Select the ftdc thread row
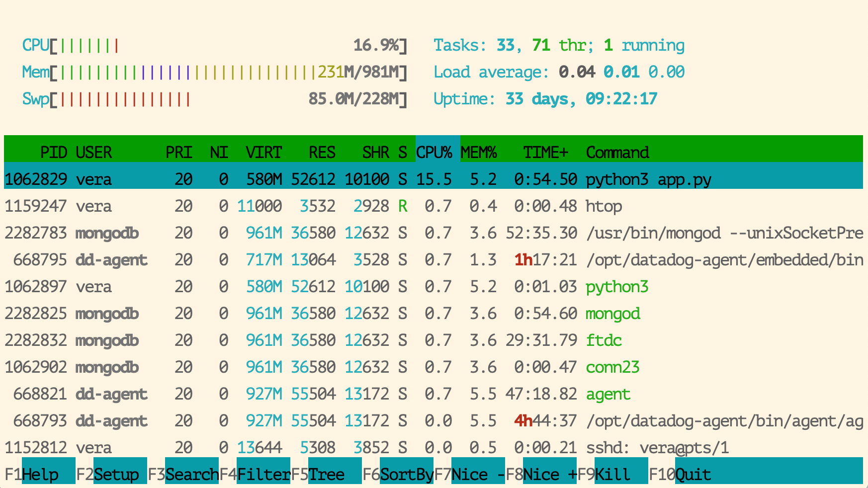This screenshot has height=488, width=868. [x=434, y=340]
